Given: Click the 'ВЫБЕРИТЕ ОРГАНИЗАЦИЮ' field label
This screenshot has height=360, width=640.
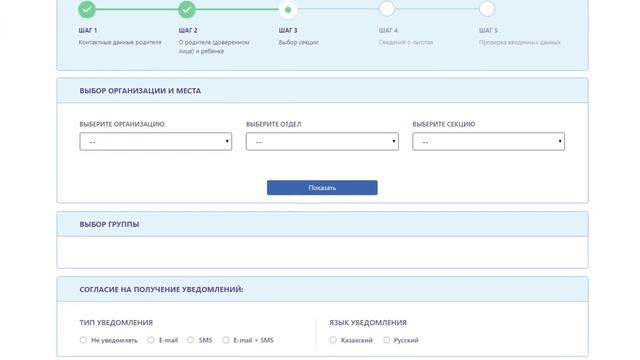Looking at the screenshot, I should click(122, 124).
